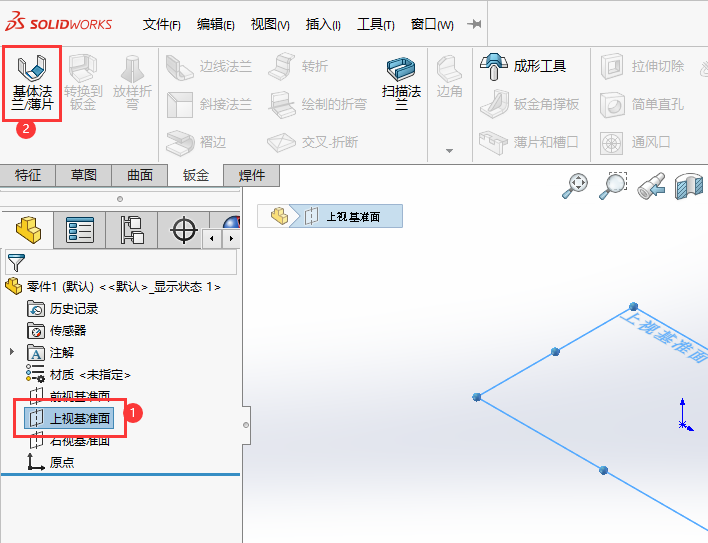This screenshot has width=708, height=543.
Task: Select 材质 <未指定> item
Action: [x=78, y=374]
